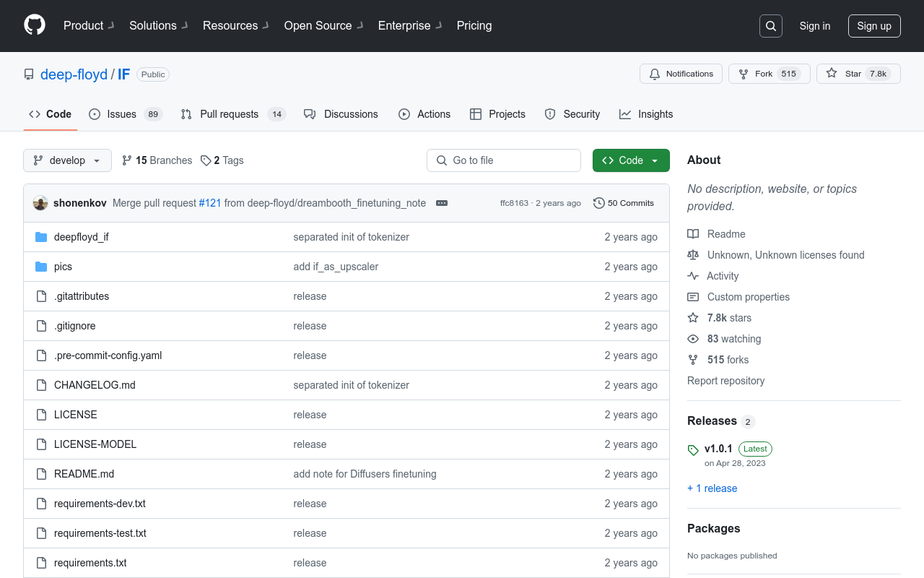Click the fork icon beside 515 forks
The image size is (924, 578).
pos(693,360)
